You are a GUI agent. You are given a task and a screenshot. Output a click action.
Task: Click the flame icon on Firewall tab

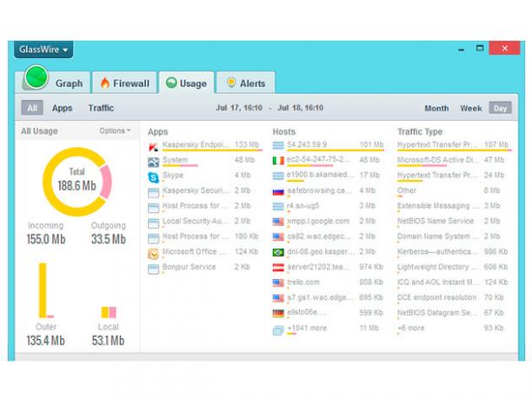pyautogui.click(x=105, y=83)
